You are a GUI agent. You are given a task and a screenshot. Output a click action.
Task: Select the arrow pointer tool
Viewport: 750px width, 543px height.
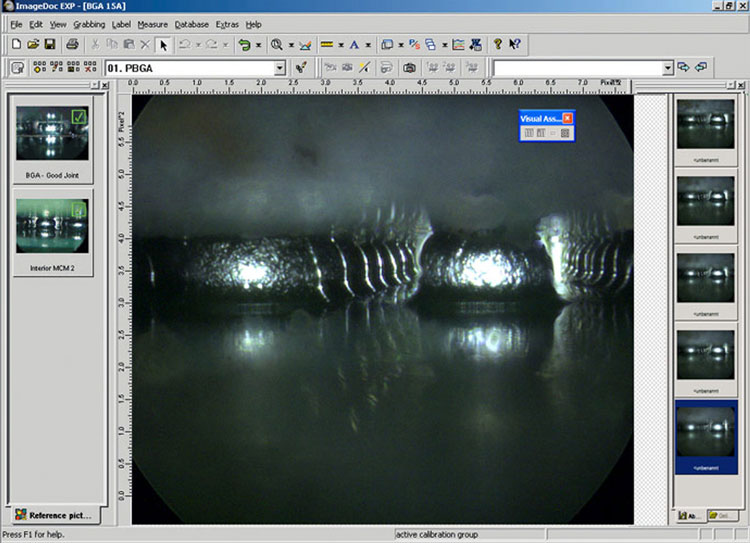click(x=164, y=44)
